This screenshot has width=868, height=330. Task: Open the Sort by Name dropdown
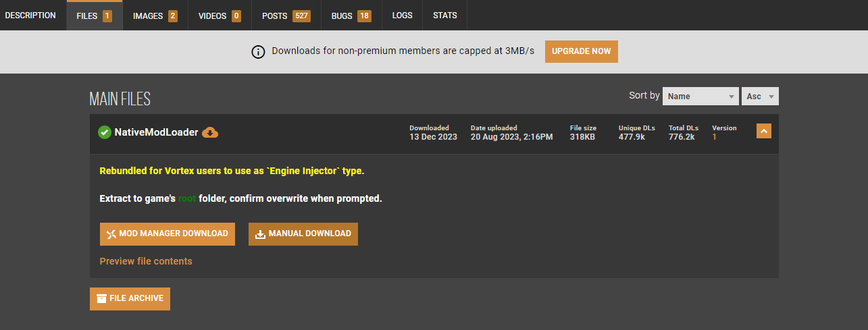[700, 96]
